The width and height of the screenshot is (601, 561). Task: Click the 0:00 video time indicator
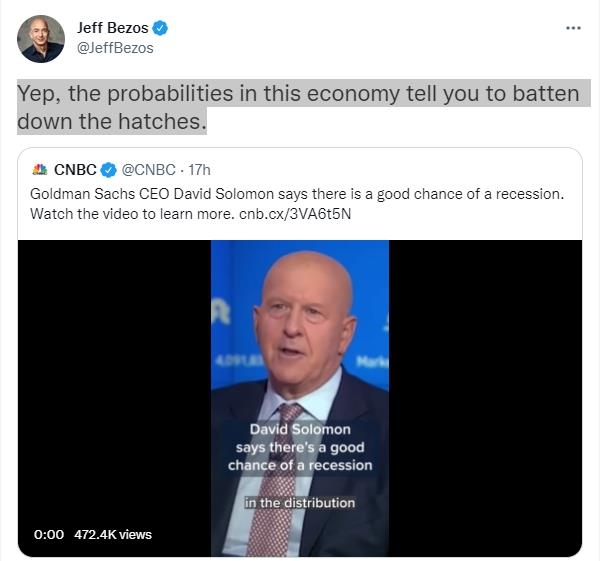click(49, 534)
